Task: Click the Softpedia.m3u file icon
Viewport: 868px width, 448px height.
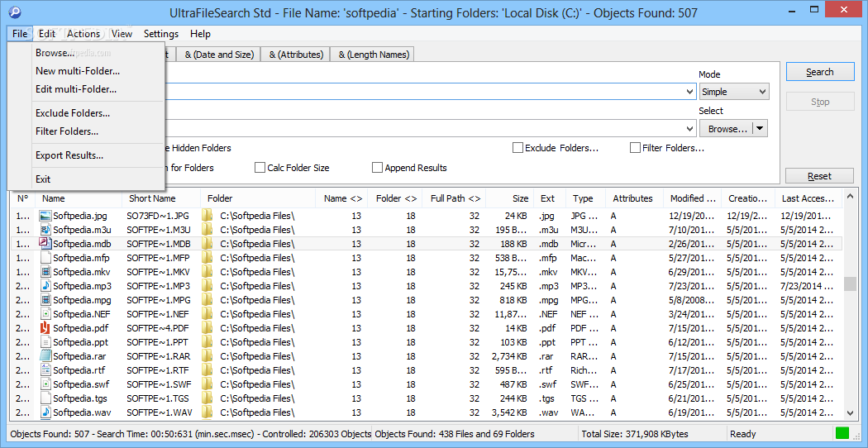Action: pyautogui.click(x=45, y=229)
